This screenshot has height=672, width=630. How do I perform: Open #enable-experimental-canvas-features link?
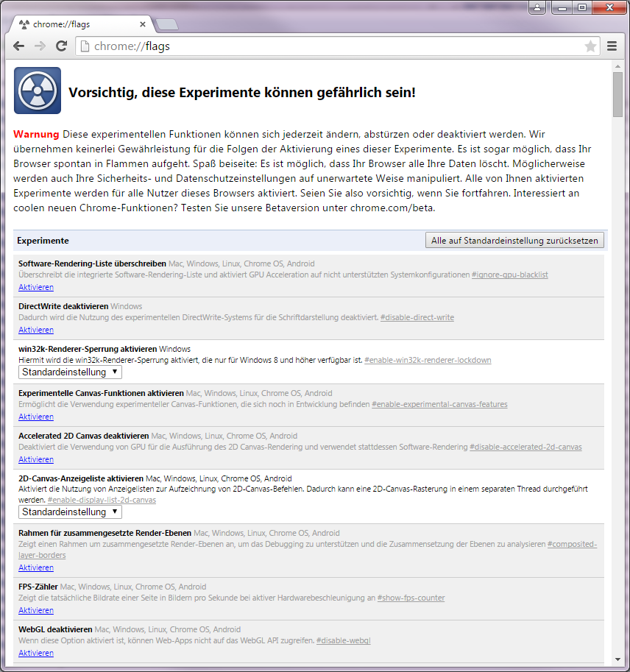(x=439, y=404)
